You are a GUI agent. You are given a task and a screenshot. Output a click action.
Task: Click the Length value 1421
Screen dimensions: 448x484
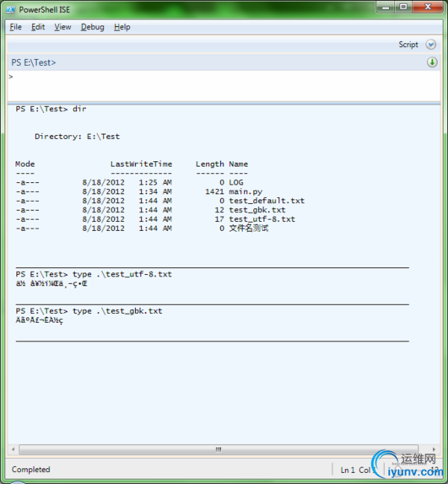pyautogui.click(x=214, y=192)
